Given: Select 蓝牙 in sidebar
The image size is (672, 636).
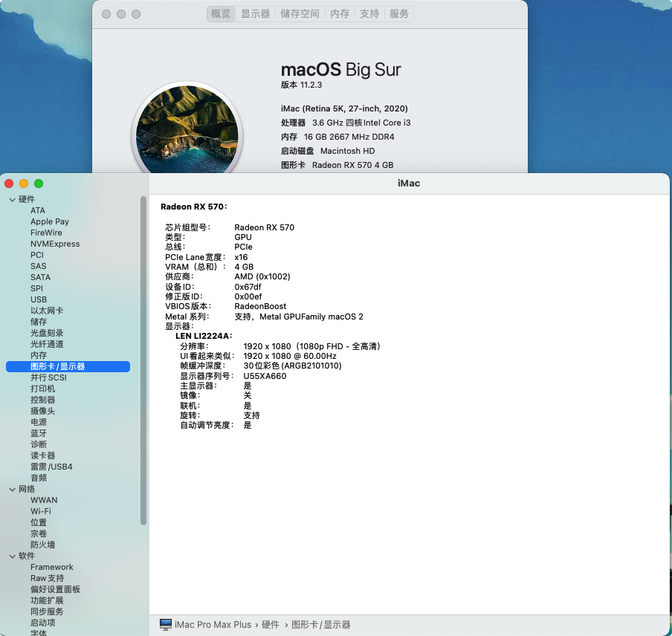Looking at the screenshot, I should tap(39, 433).
